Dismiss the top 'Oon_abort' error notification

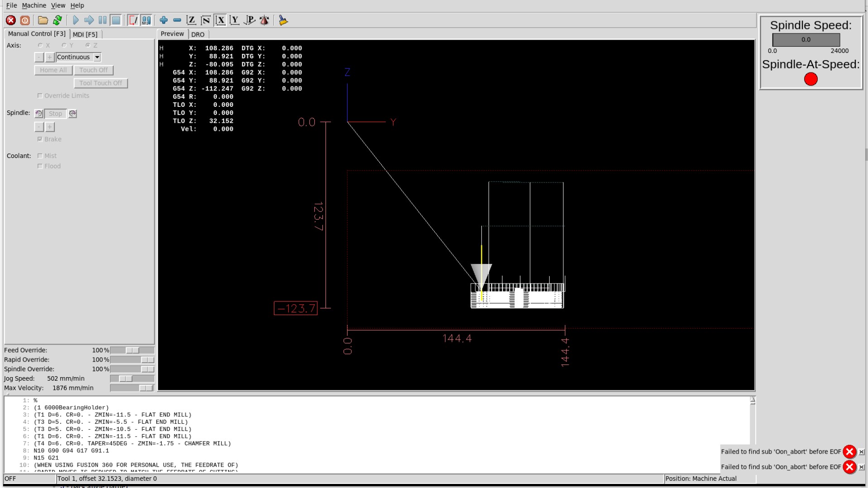[861, 452]
